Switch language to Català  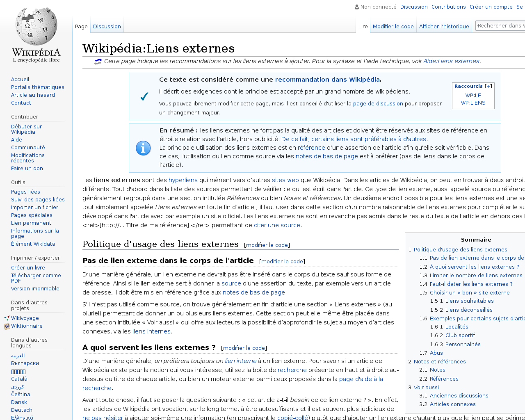[x=19, y=379]
